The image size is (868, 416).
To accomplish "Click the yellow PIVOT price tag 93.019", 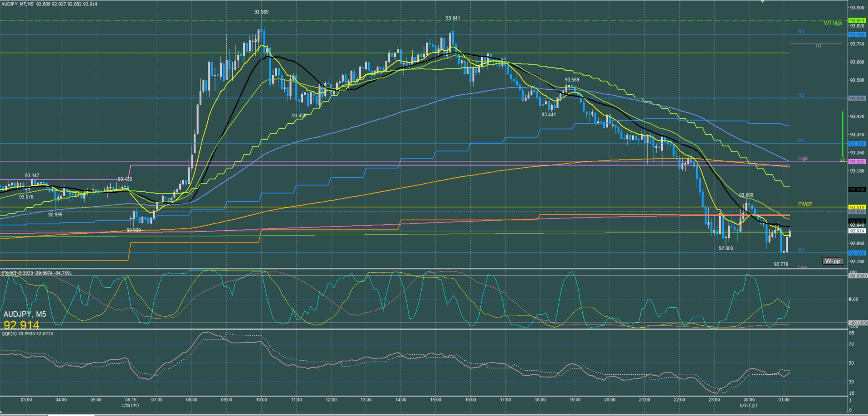I will (x=858, y=207).
